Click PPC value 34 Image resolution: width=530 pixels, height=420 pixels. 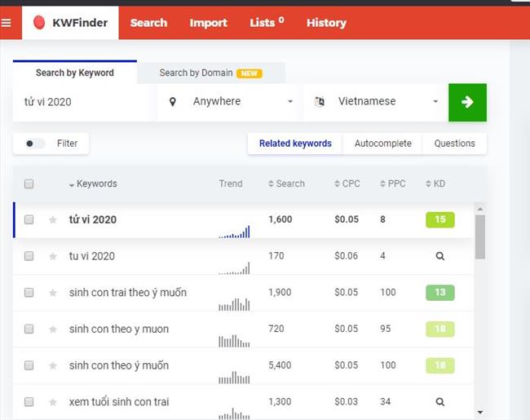click(x=386, y=402)
